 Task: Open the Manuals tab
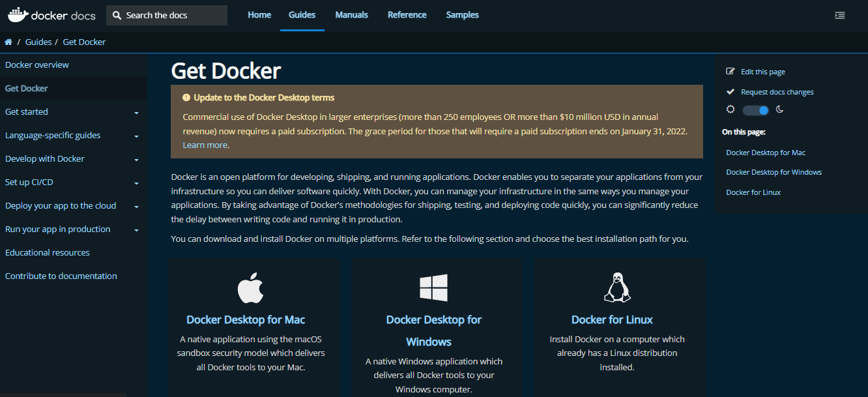(352, 15)
